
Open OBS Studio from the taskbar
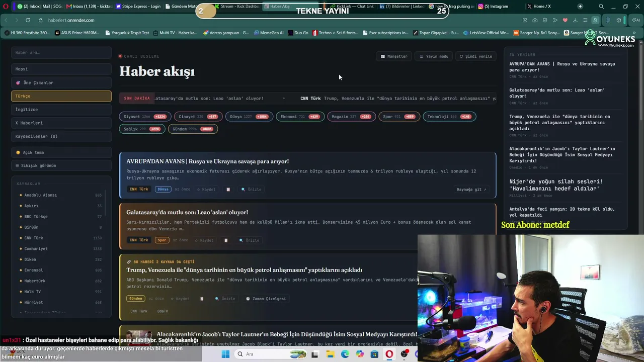[x=404, y=354]
